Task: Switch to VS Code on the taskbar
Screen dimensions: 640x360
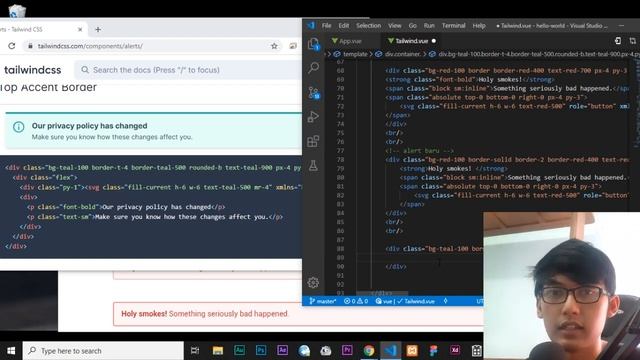Action: [391, 351]
